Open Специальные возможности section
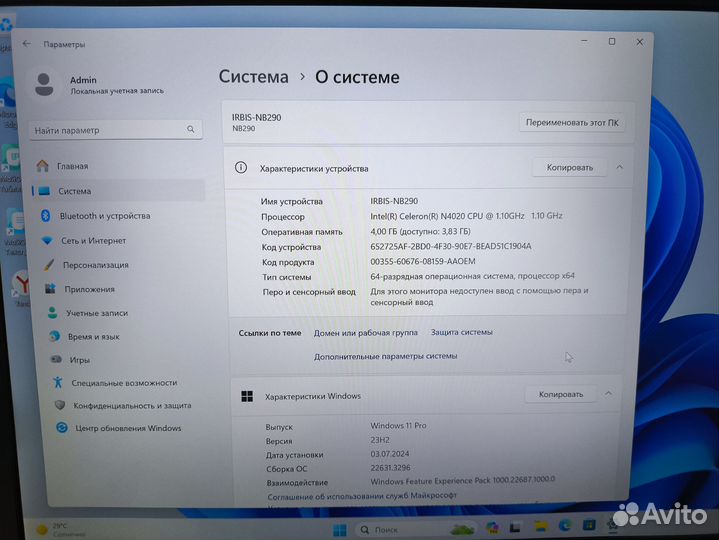The width and height of the screenshot is (719, 540). click(x=124, y=383)
